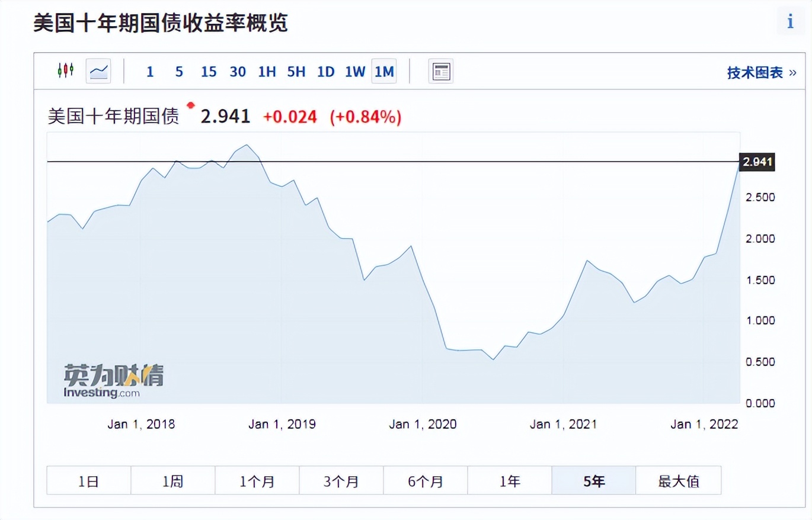812x520 pixels.
Task: Set interval to 1 minute
Action: [150, 72]
